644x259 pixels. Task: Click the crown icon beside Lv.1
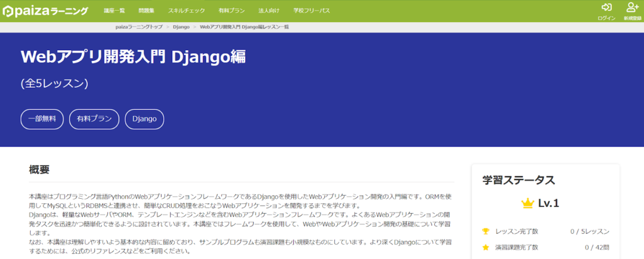point(527,203)
